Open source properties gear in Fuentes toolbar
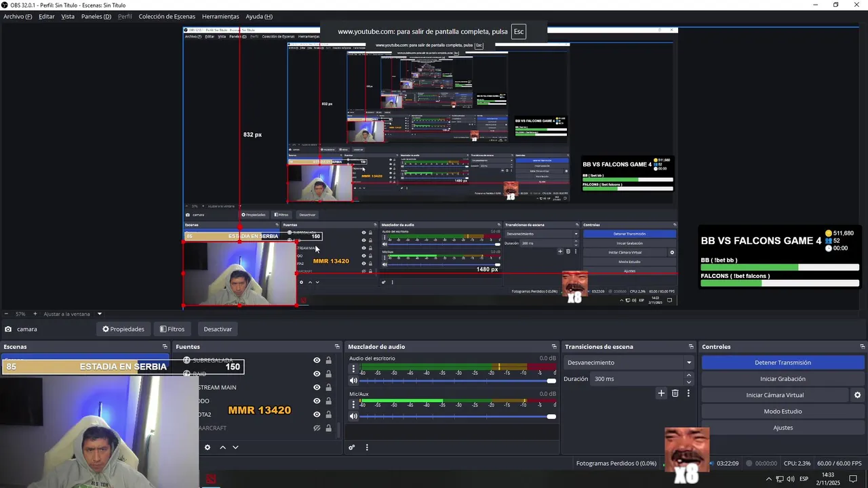This screenshot has height=488, width=868. pyautogui.click(x=208, y=447)
